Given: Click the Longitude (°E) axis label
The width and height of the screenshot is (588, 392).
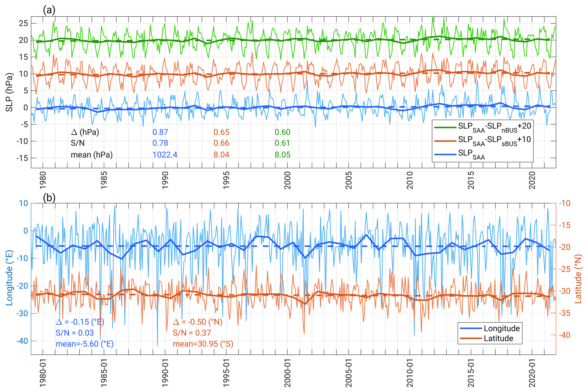Looking at the screenshot, I should coord(9,278).
